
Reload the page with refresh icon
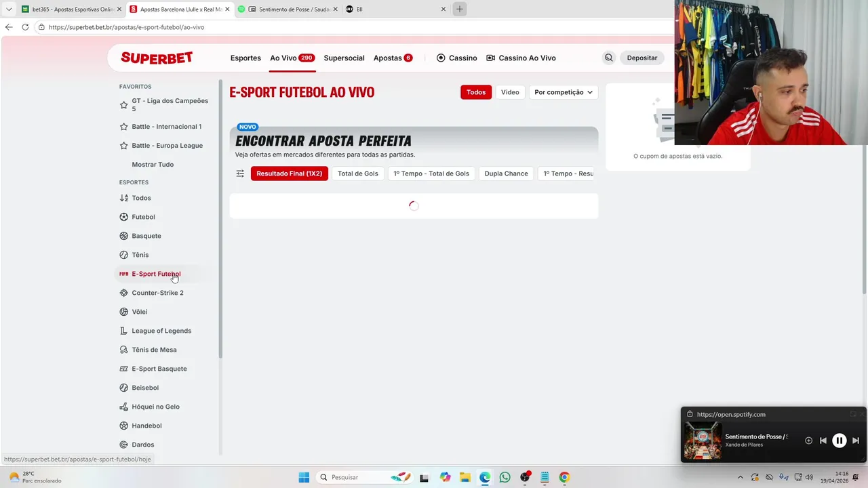pos(25,27)
